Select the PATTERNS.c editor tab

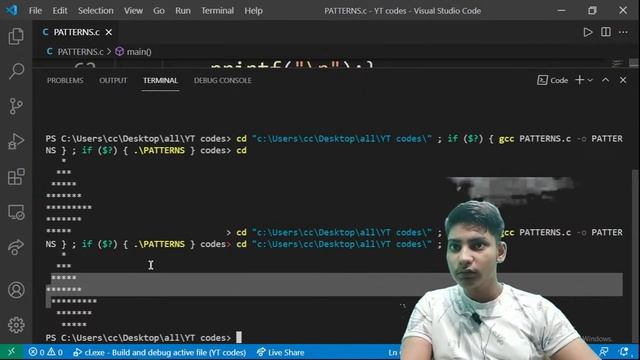(x=76, y=32)
